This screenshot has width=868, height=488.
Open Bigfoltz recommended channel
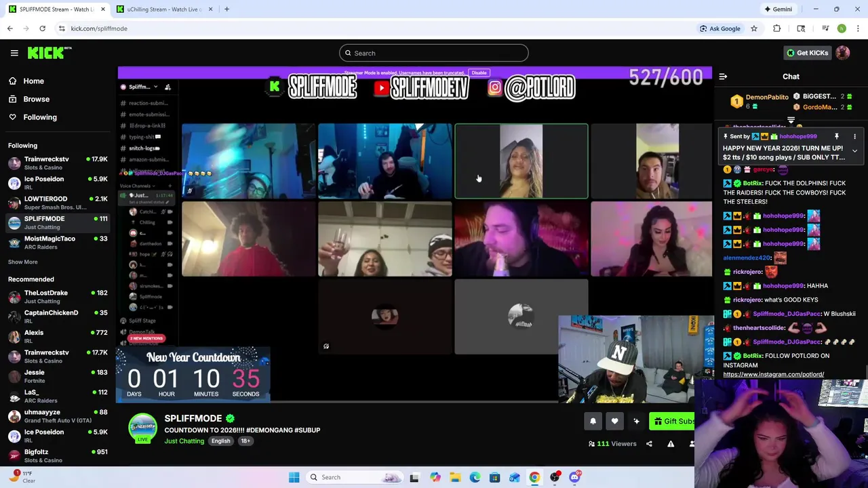pos(58,455)
